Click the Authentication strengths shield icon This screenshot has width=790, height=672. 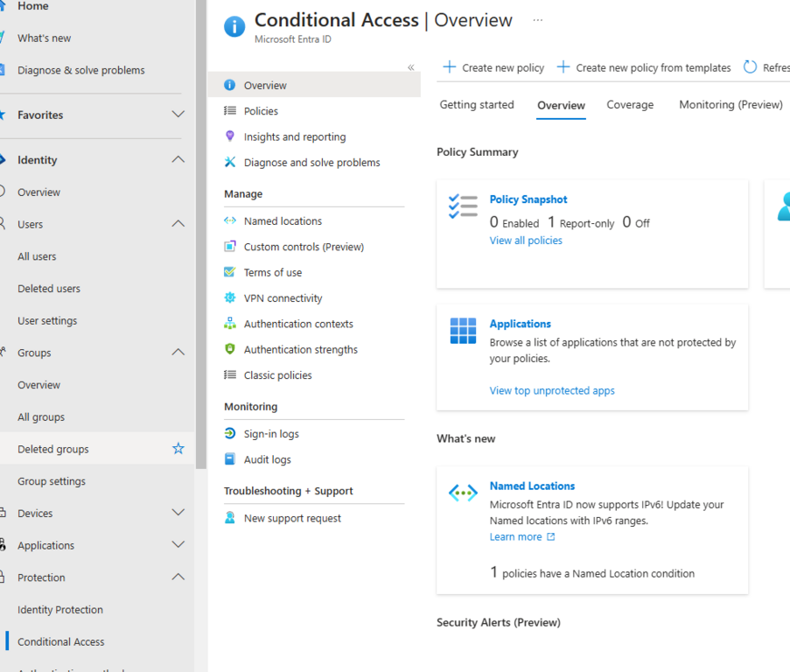coord(230,348)
